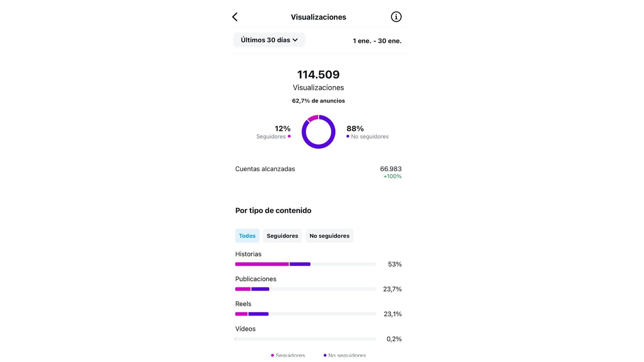
Task: Open the Cuentas alcanzadas row
Action: tap(318, 172)
